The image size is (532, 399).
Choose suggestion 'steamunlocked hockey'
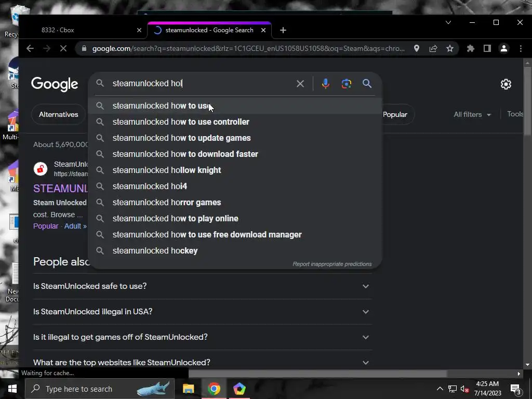235,251
